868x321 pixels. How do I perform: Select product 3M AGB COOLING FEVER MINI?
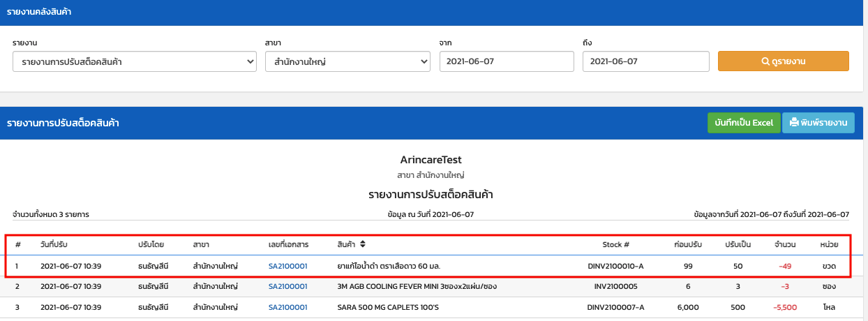pos(417,286)
